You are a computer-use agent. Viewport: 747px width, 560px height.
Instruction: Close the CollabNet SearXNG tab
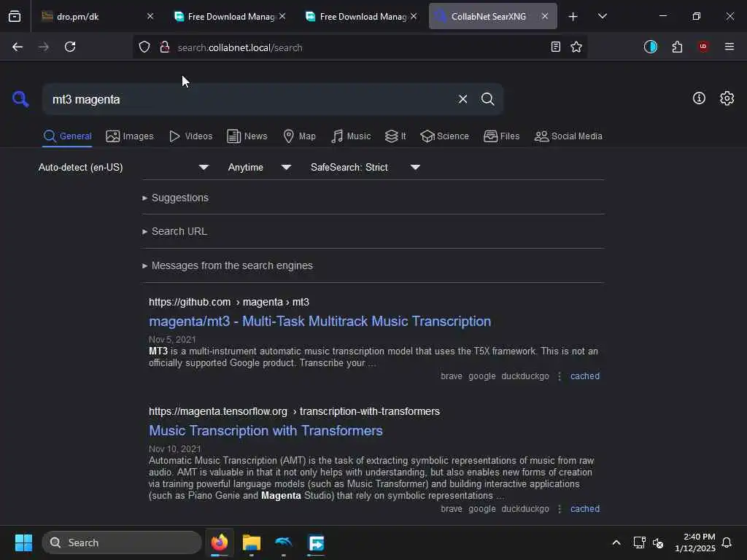point(544,16)
